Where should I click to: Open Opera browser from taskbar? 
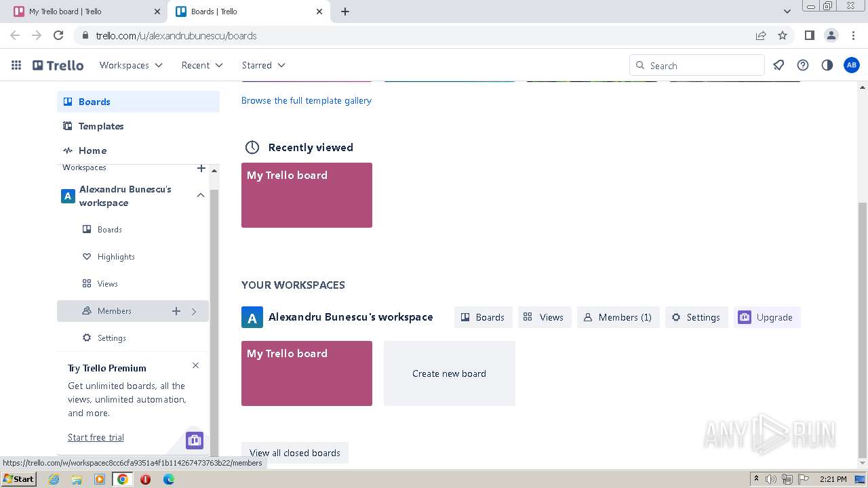(x=145, y=479)
